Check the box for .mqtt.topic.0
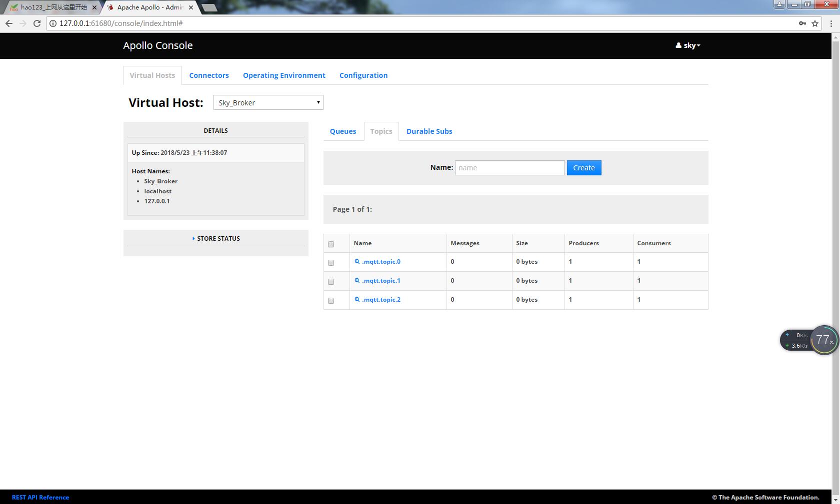This screenshot has width=840, height=504. click(331, 263)
